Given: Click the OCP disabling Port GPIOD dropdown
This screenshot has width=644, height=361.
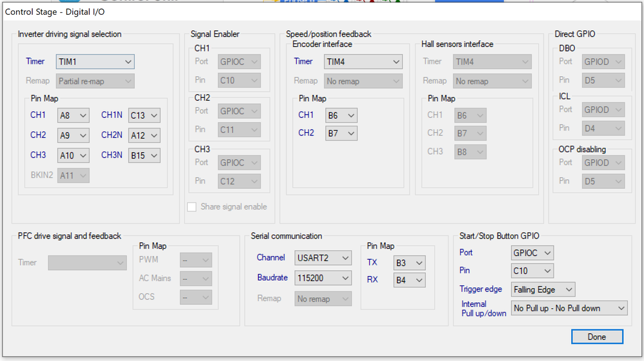Looking at the screenshot, I should tap(603, 162).
